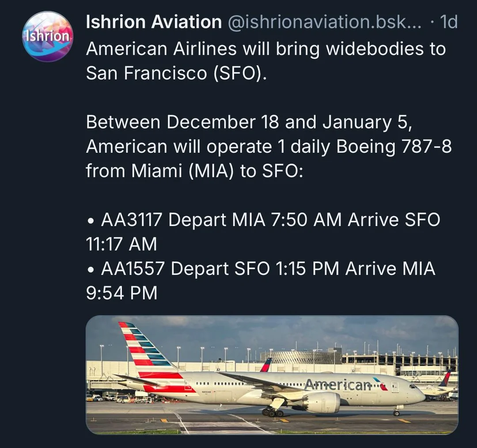Click the jet engine in the photo
477x448 pixels.
(320, 402)
